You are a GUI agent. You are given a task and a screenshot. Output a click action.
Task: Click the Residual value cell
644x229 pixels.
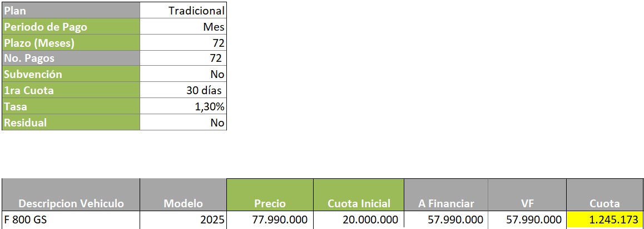coord(183,123)
